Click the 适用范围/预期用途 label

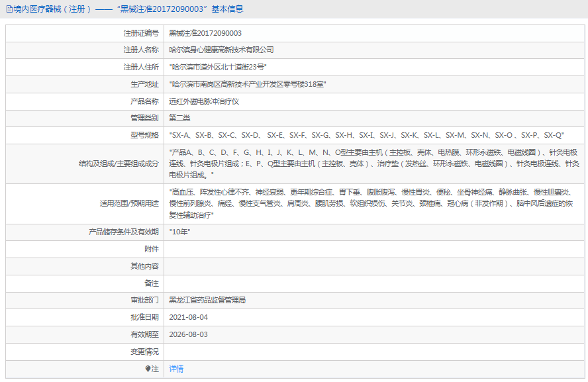(129, 203)
